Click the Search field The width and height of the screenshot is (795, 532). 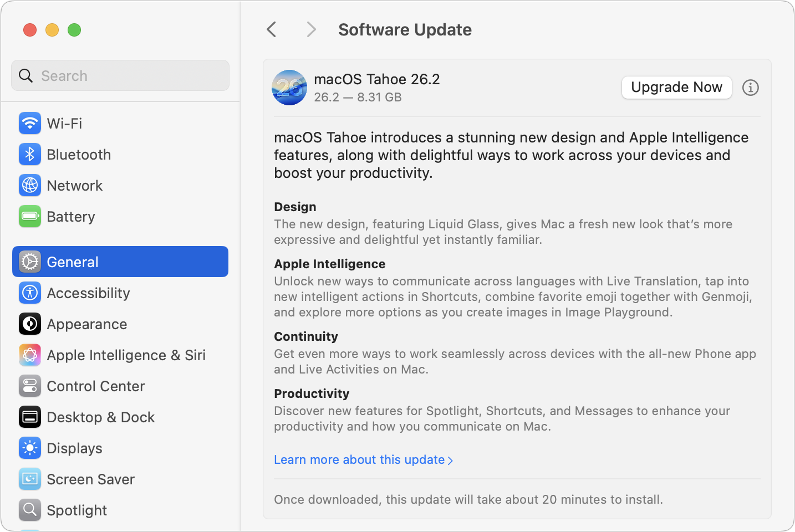pyautogui.click(x=120, y=75)
